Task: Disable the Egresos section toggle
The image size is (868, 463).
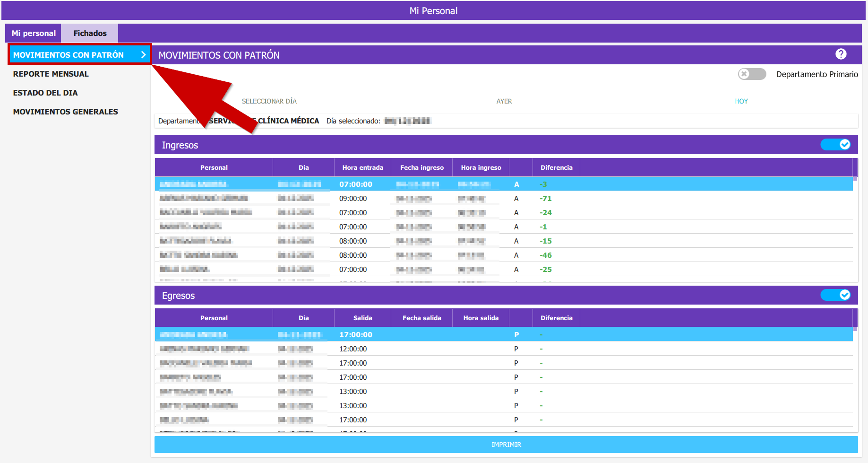Action: click(835, 295)
